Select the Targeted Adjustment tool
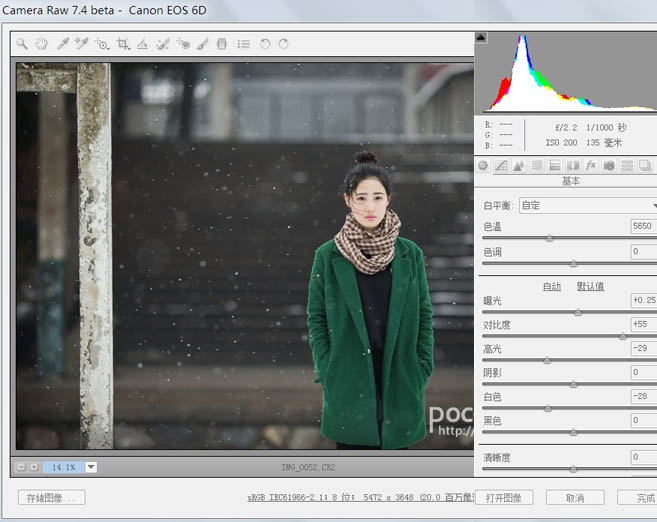 click(x=102, y=44)
